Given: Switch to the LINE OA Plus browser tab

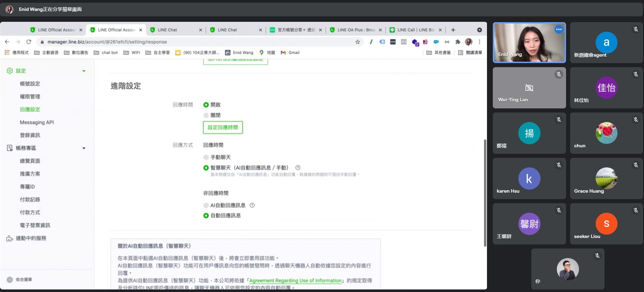Looking at the screenshot, I should pos(355,30).
